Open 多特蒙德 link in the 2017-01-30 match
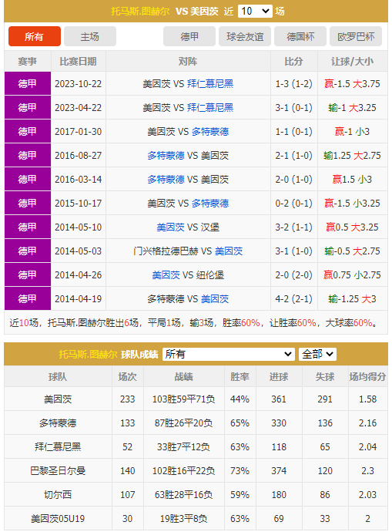The width and height of the screenshot is (392, 532). pos(210,132)
